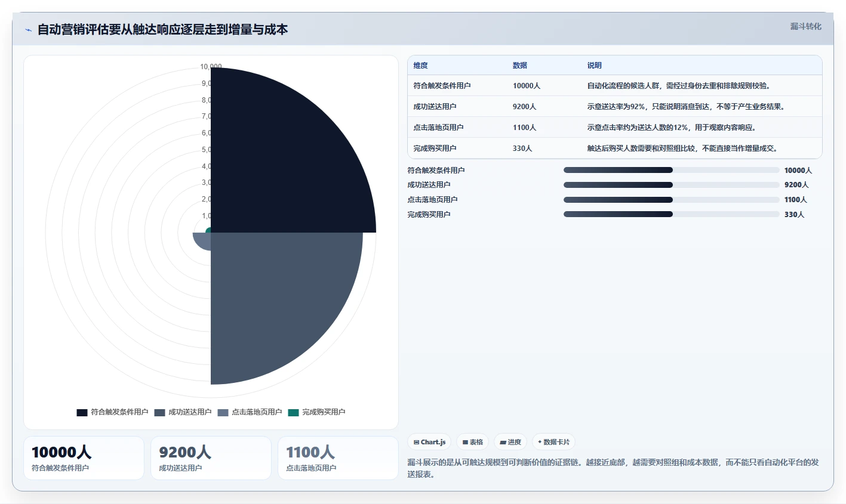Click description starting 示意送达率为92%
Image resolution: width=846 pixels, height=504 pixels.
(x=687, y=107)
